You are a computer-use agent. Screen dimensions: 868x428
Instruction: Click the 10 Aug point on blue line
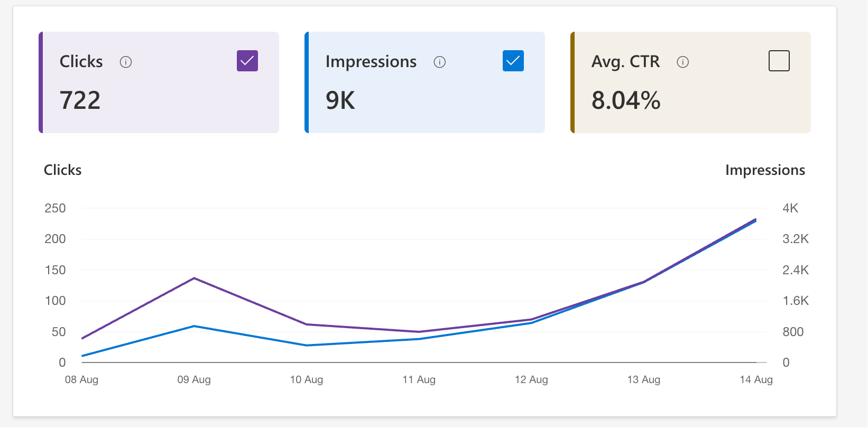[307, 346]
